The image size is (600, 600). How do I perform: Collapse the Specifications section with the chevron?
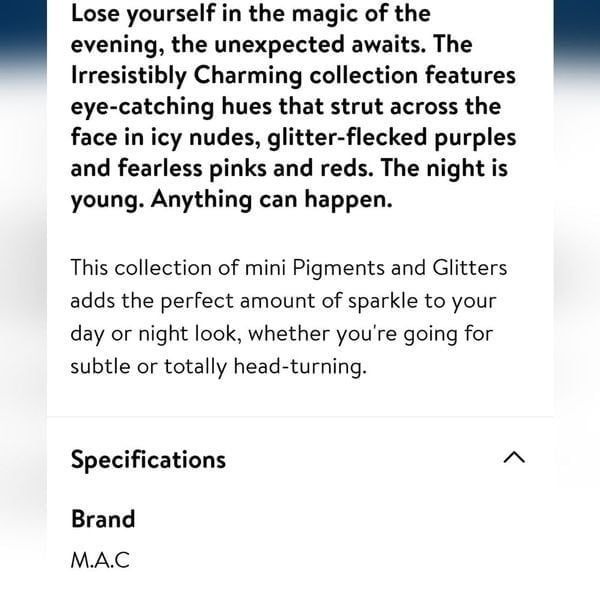(x=514, y=458)
